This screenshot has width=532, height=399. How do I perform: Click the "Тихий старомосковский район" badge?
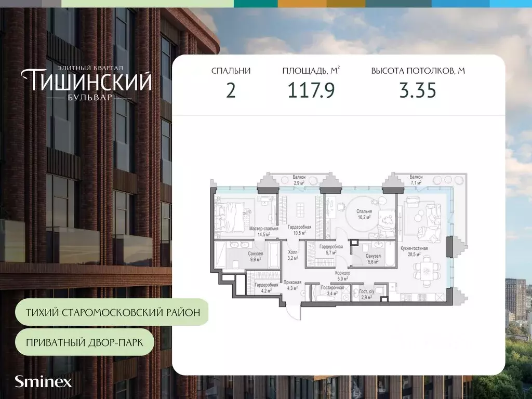(x=113, y=312)
